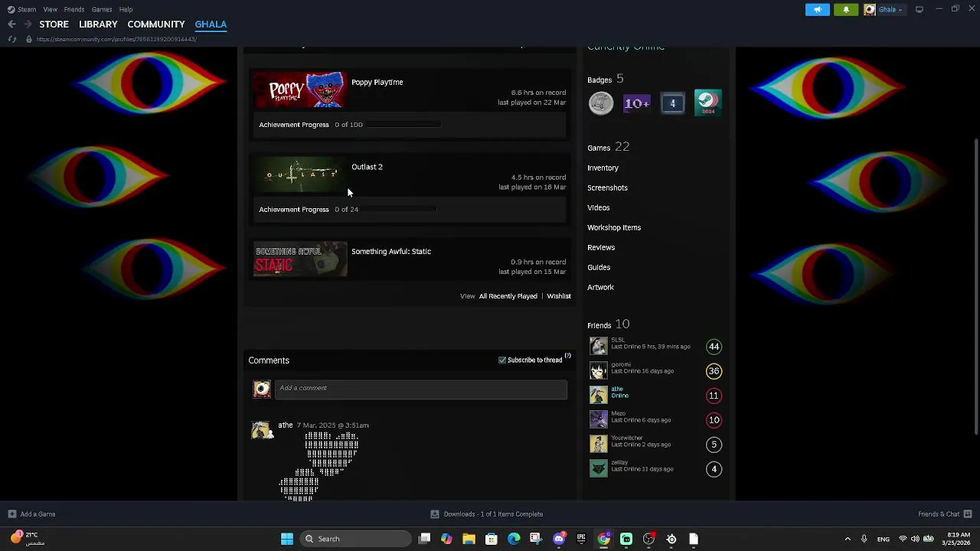Open Outlast 2 game thumbnail

point(301,175)
